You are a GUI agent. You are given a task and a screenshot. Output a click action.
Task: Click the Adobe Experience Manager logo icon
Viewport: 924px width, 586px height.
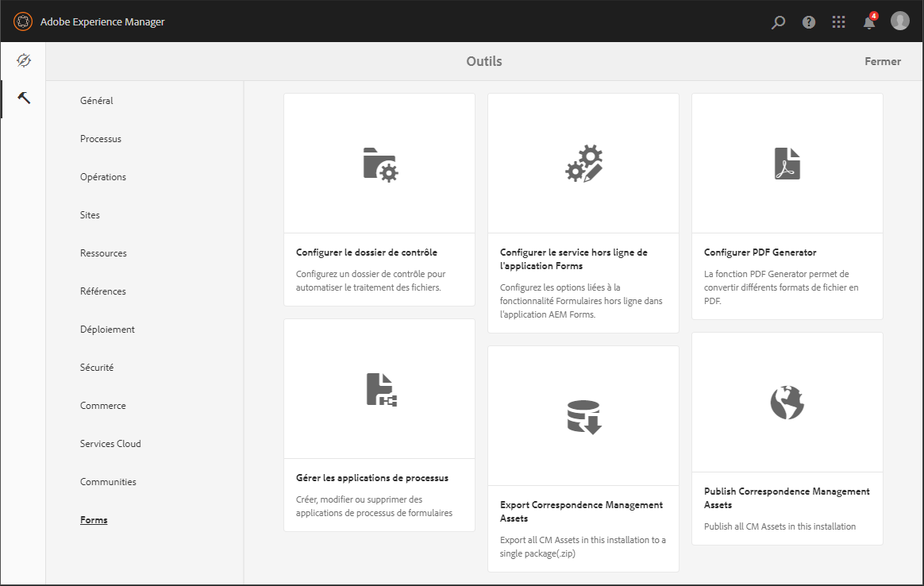[23, 21]
